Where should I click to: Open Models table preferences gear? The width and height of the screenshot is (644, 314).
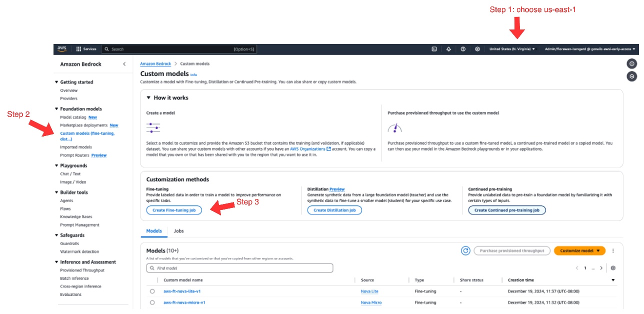pyautogui.click(x=613, y=268)
